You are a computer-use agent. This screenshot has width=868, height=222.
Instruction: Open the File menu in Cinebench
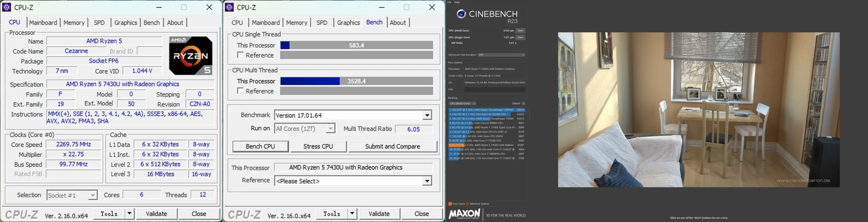[449, 2]
